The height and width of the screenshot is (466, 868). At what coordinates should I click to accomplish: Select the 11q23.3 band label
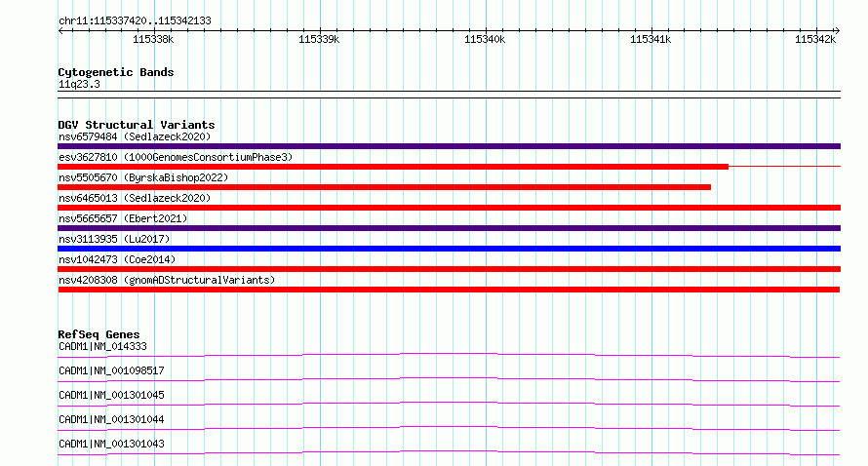coord(79,84)
